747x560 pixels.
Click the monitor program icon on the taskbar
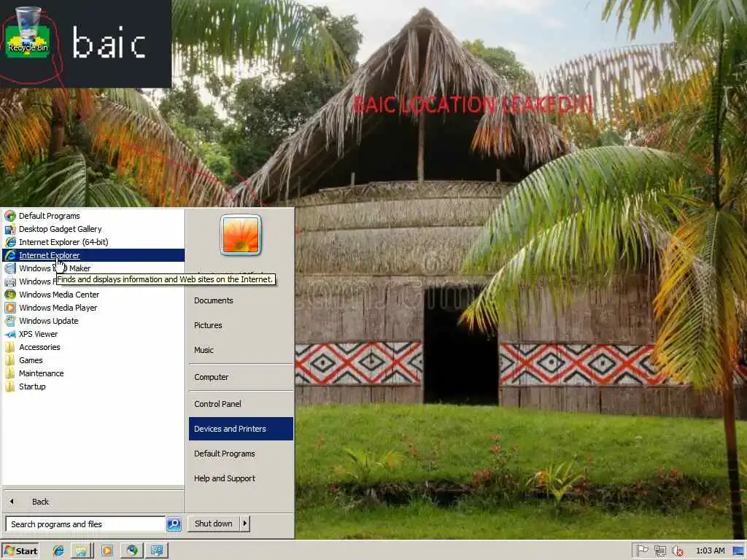157,551
